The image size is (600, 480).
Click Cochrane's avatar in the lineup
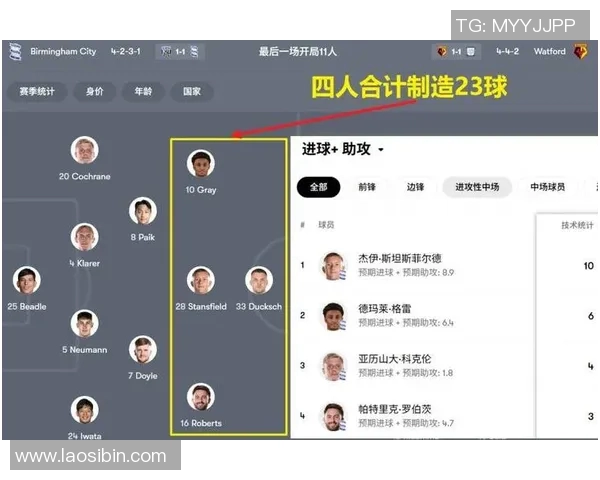click(x=85, y=151)
